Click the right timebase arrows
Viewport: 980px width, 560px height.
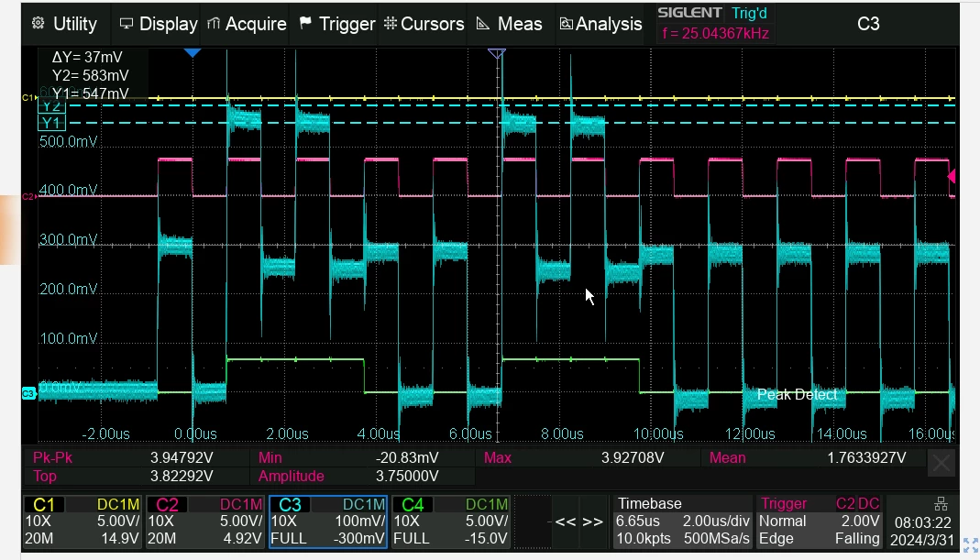pos(592,522)
